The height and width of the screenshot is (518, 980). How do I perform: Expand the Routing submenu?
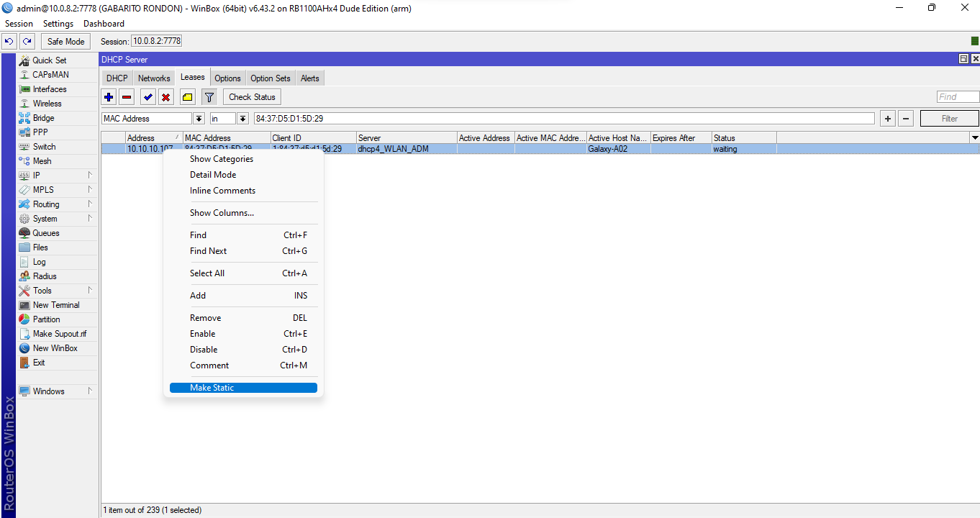coord(58,204)
